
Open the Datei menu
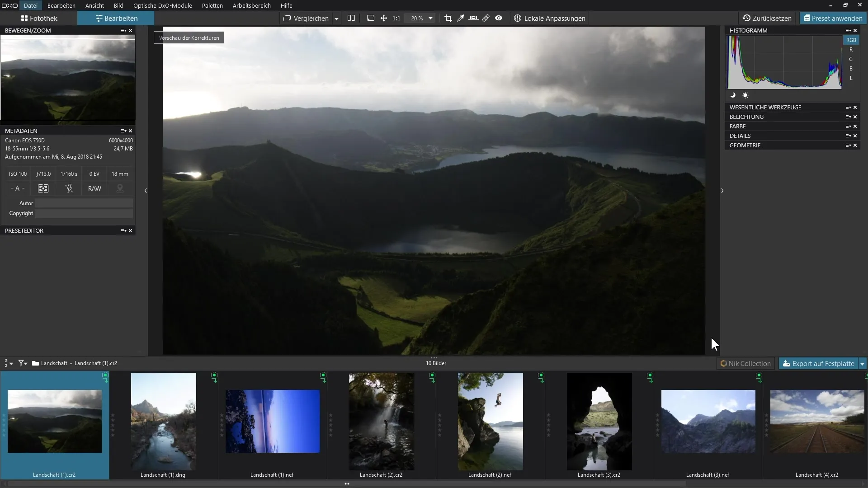[31, 5]
